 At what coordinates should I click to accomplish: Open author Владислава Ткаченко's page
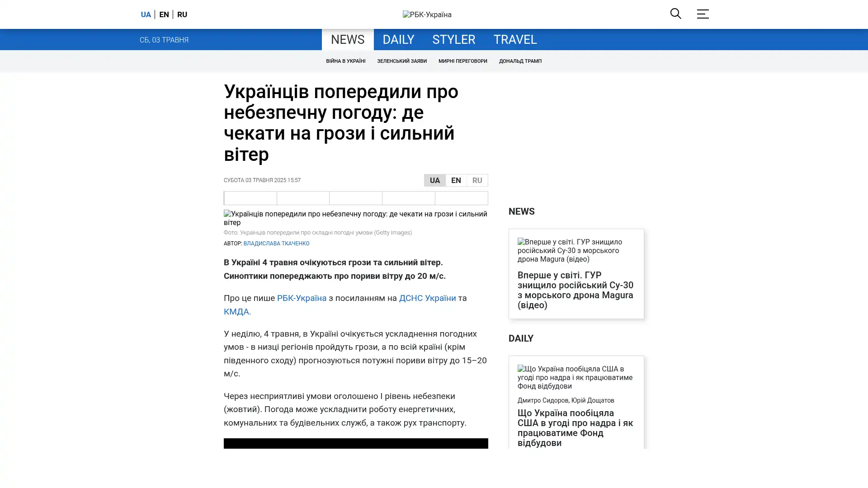[276, 244]
